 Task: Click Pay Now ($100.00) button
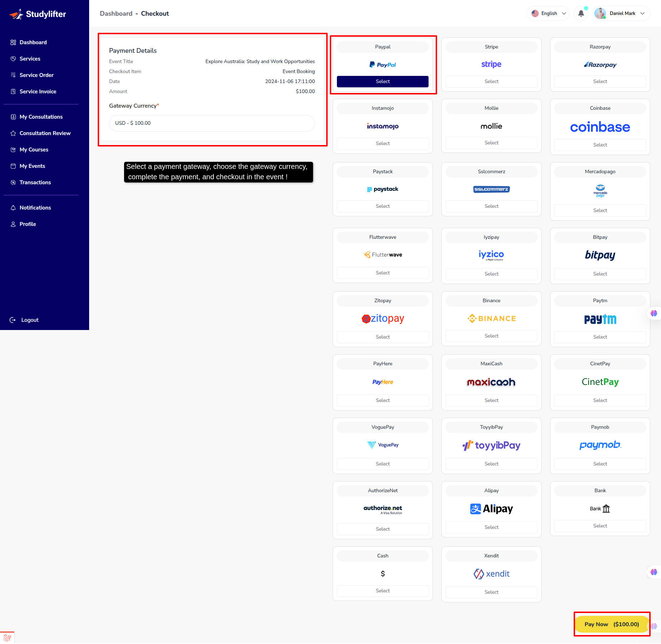(612, 624)
